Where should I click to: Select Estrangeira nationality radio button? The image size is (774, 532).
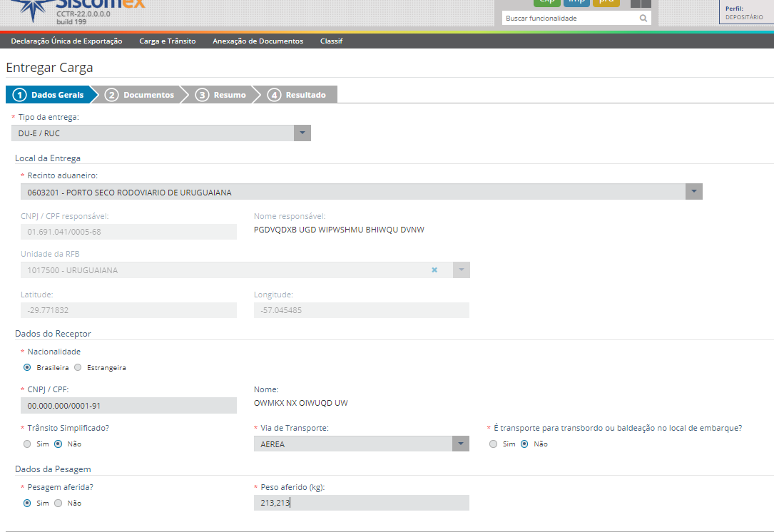(78, 368)
